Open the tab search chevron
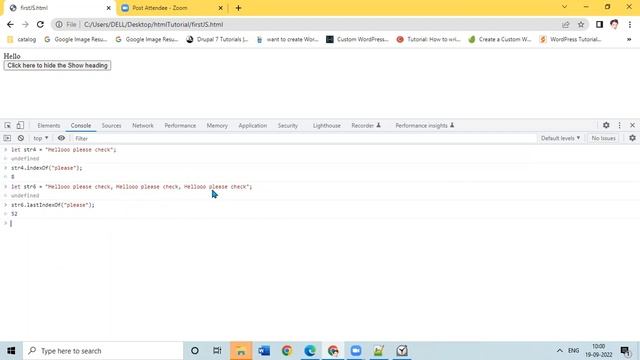This screenshot has height=360, width=640. [564, 7]
